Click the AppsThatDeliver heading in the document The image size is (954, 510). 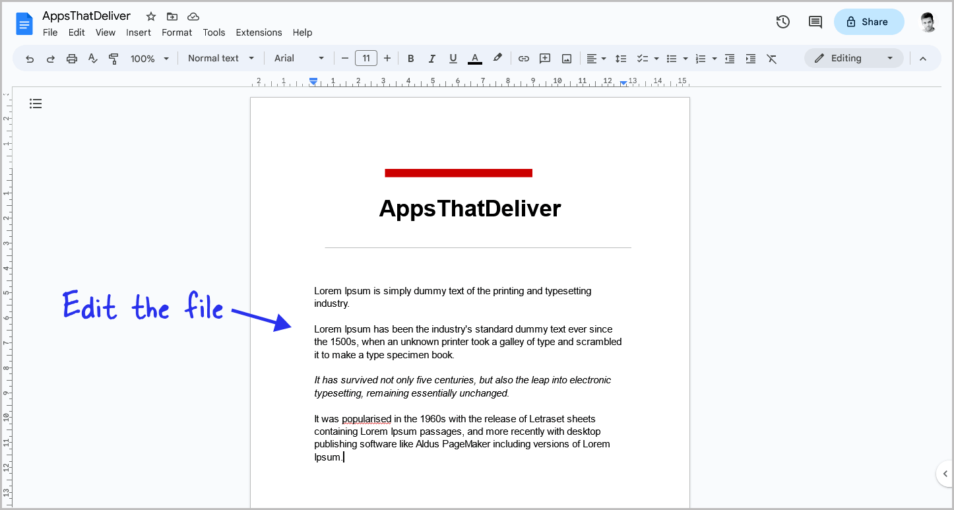click(x=470, y=209)
